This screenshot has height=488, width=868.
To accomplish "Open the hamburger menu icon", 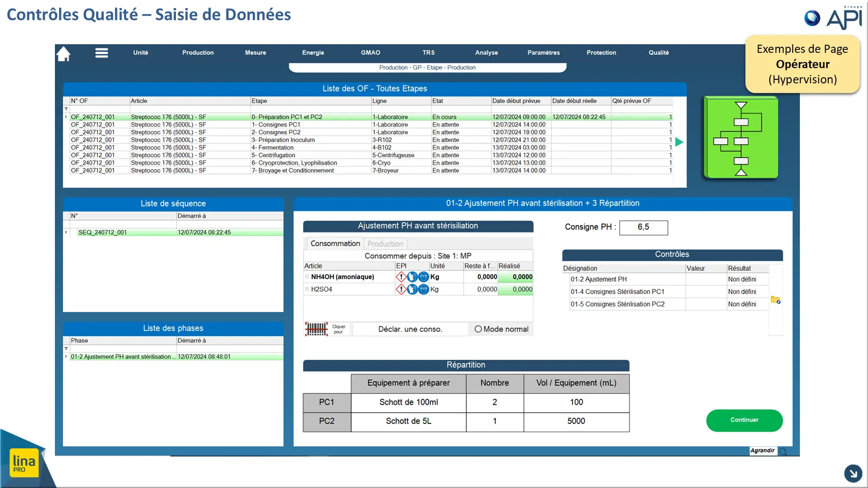I will pos(102,53).
